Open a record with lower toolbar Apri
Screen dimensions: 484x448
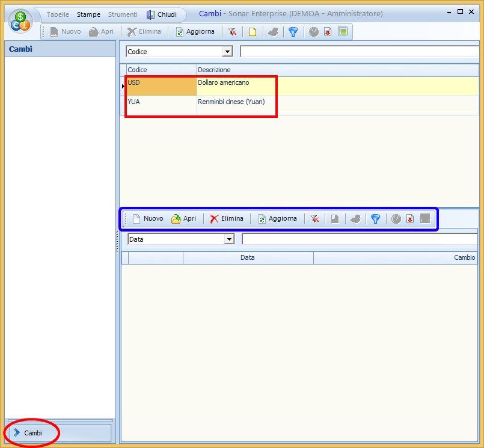(x=183, y=219)
